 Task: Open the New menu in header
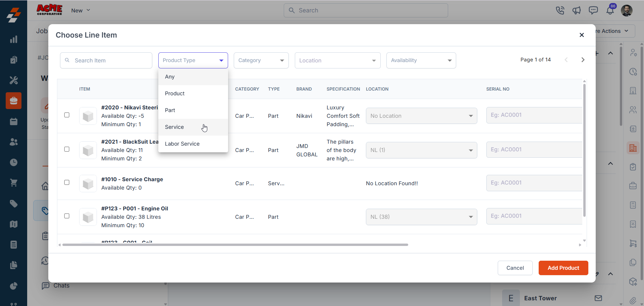tap(80, 10)
